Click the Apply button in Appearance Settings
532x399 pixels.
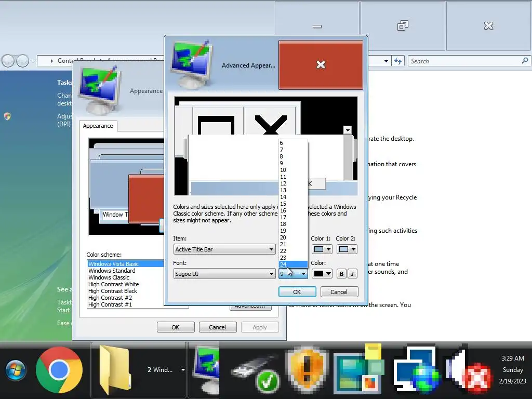pos(260,327)
